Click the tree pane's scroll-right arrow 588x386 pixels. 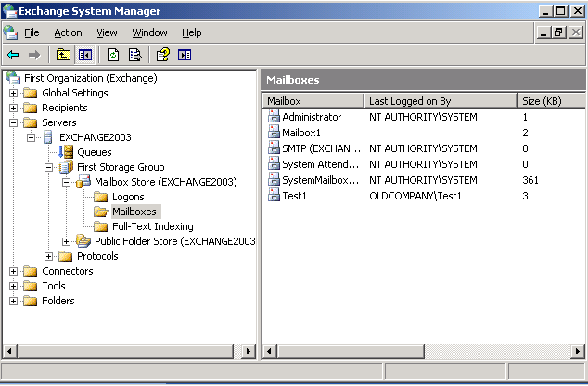click(x=248, y=351)
